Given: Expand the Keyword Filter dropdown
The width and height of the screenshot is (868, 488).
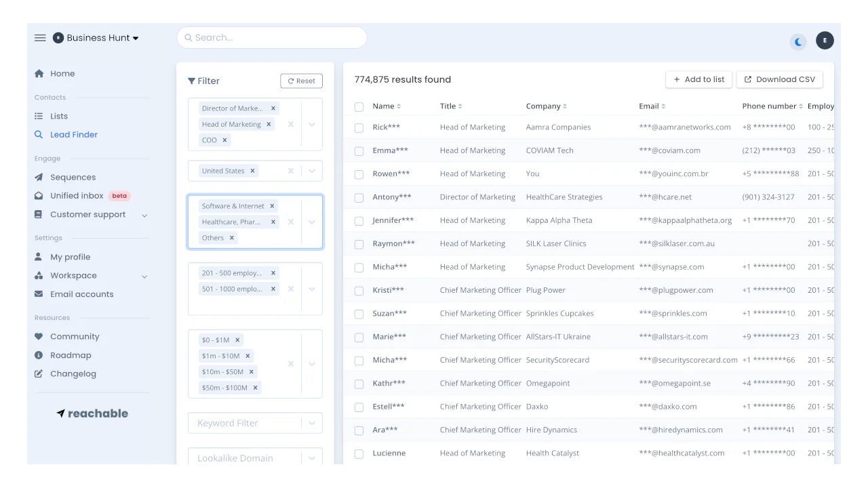Looking at the screenshot, I should click(312, 422).
